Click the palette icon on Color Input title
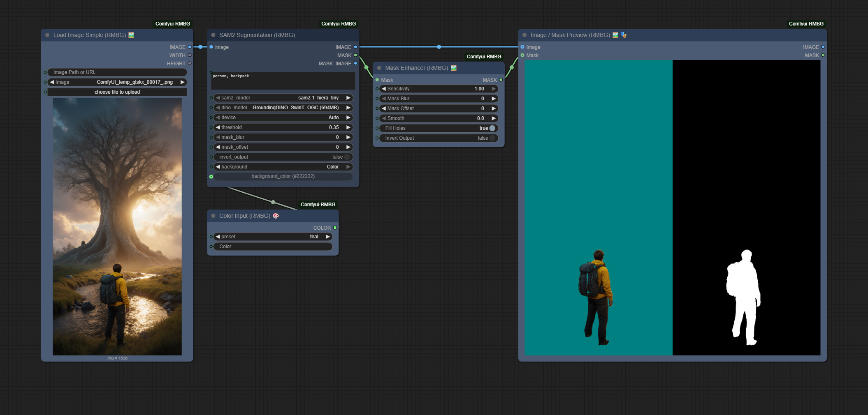Screen dimensions: 868x415 click(276, 216)
